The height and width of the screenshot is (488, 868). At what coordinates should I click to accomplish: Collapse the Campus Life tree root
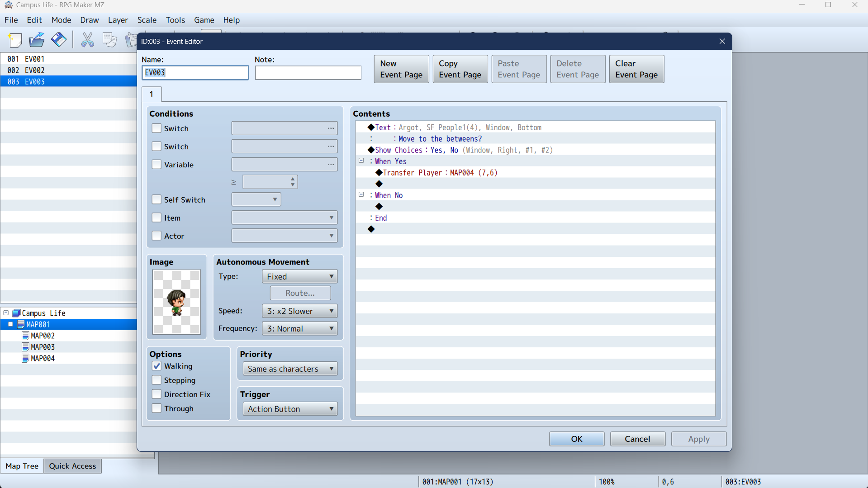6,313
